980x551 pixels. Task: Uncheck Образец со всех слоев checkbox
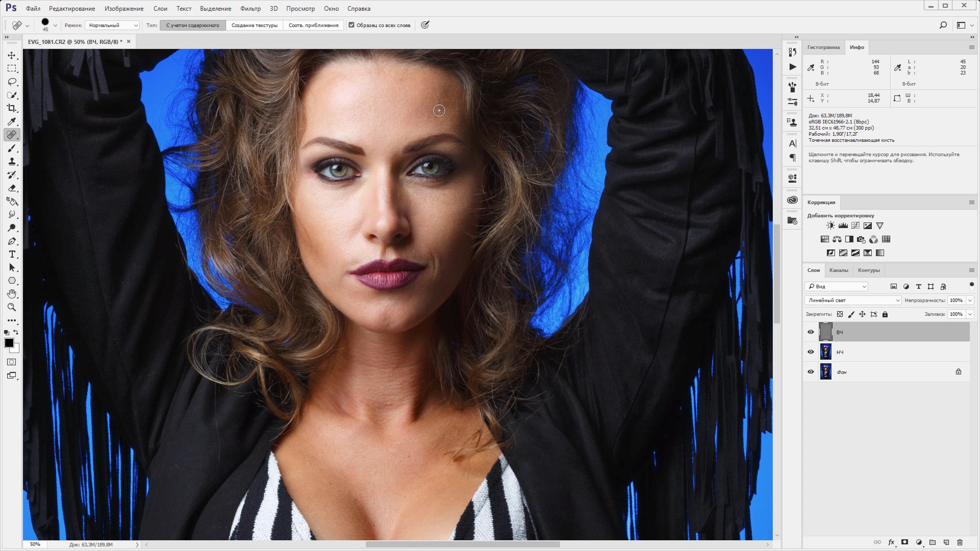coord(351,25)
